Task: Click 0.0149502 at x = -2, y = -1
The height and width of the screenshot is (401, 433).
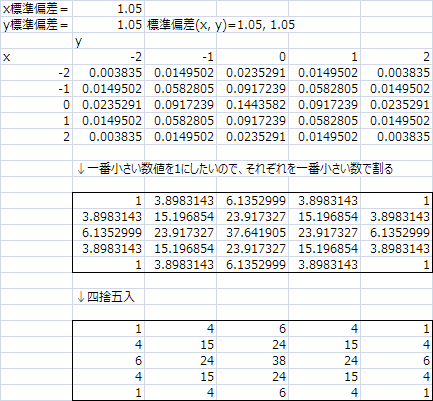Action: pos(180,73)
